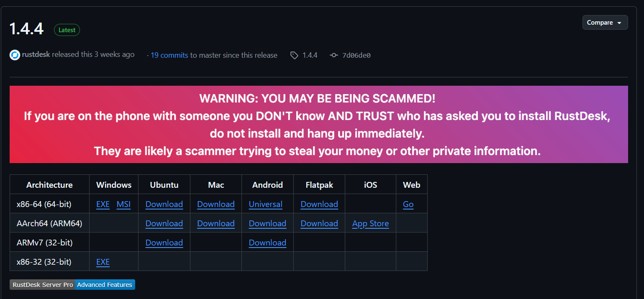Viewport: 644px width, 299px height.
Task: Click the Web Go link
Action: tap(408, 204)
